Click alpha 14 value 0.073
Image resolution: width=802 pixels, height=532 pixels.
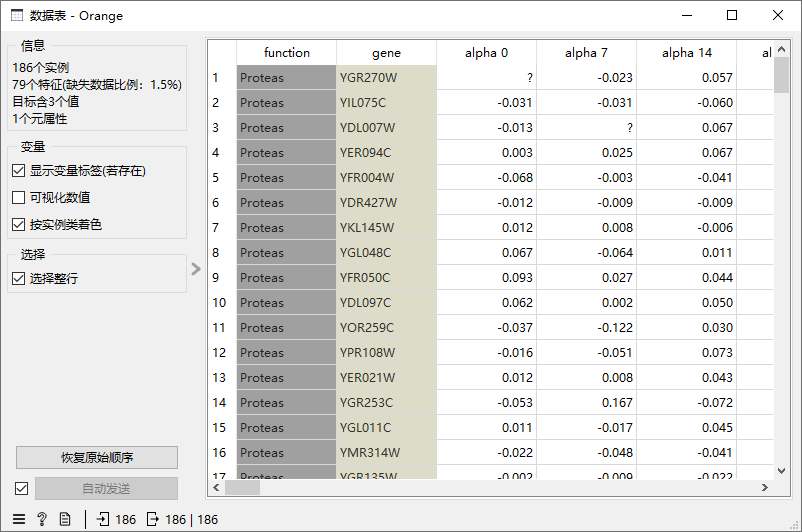pyautogui.click(x=686, y=353)
